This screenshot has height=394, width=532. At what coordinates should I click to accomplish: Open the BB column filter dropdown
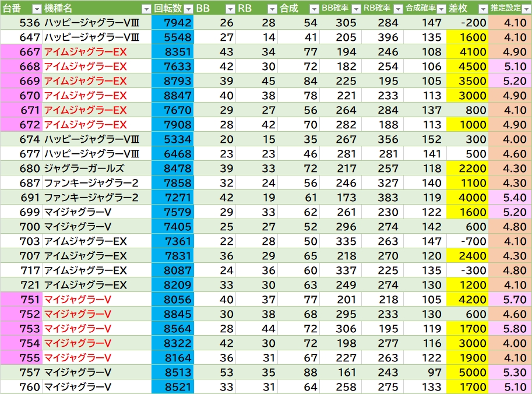click(x=230, y=9)
